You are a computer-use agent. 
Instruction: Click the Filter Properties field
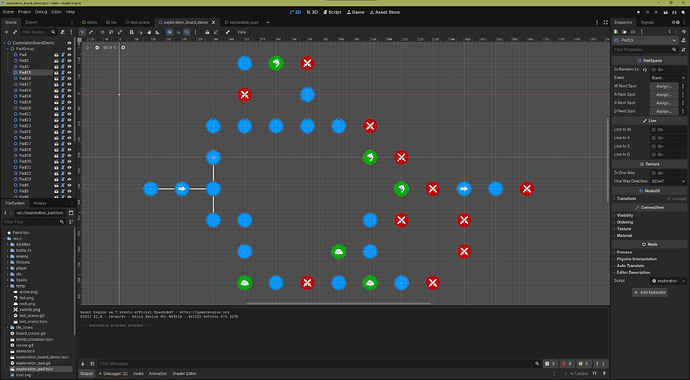pyautogui.click(x=646, y=50)
